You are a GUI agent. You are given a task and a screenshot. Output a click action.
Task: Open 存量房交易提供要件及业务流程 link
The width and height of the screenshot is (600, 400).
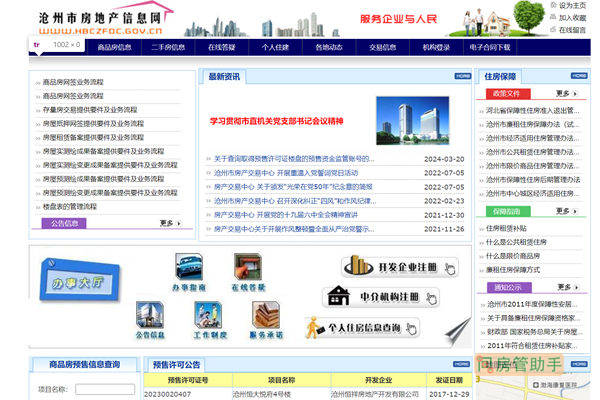(x=90, y=110)
